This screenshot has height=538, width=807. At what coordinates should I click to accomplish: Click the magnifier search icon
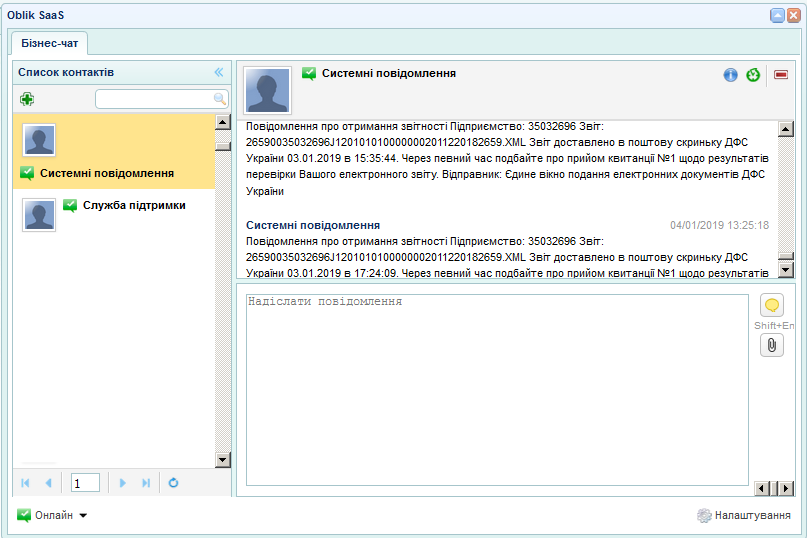click(x=220, y=99)
